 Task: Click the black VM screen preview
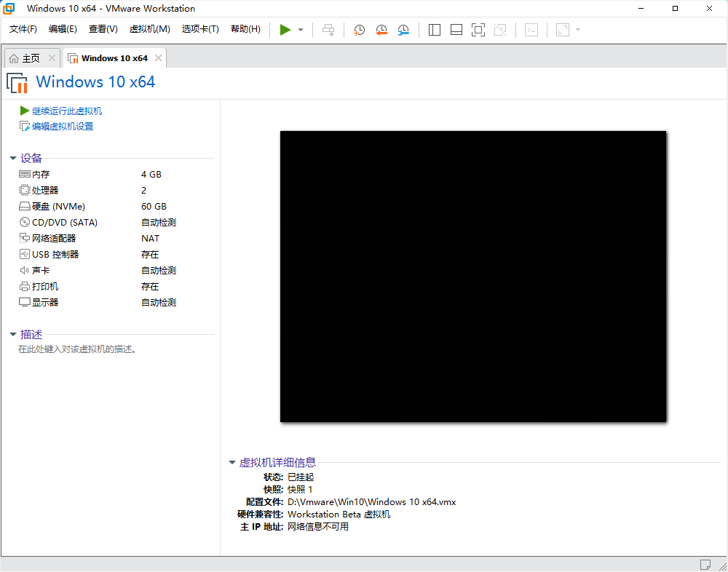[x=473, y=277]
